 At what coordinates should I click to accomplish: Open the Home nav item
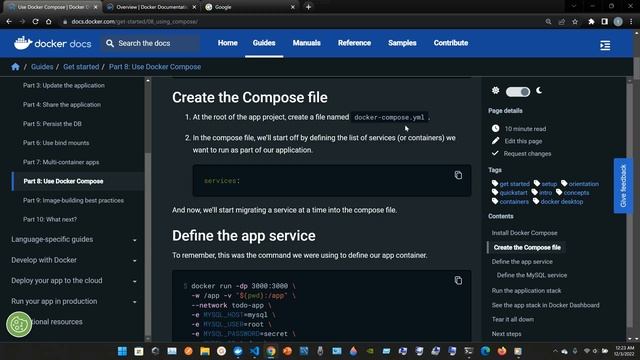pos(227,43)
